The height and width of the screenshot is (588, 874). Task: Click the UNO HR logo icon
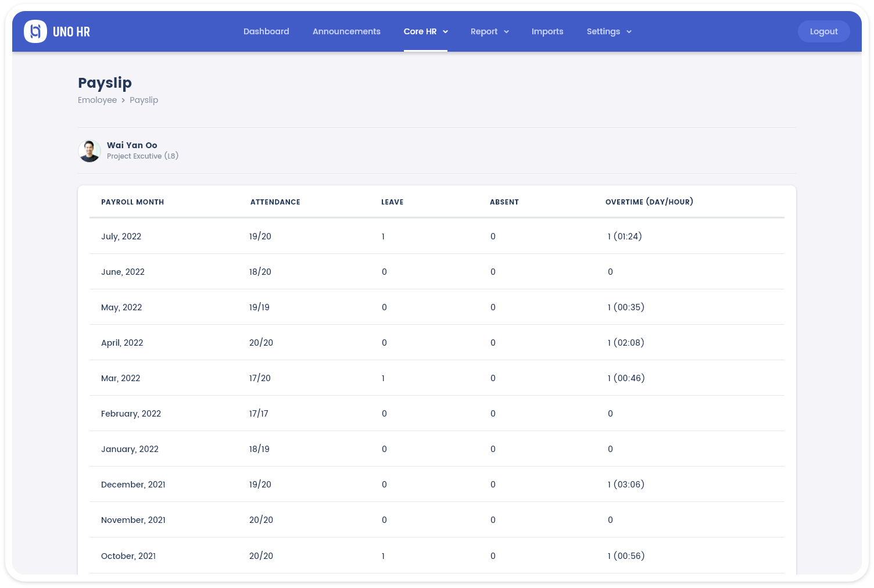[x=35, y=31]
